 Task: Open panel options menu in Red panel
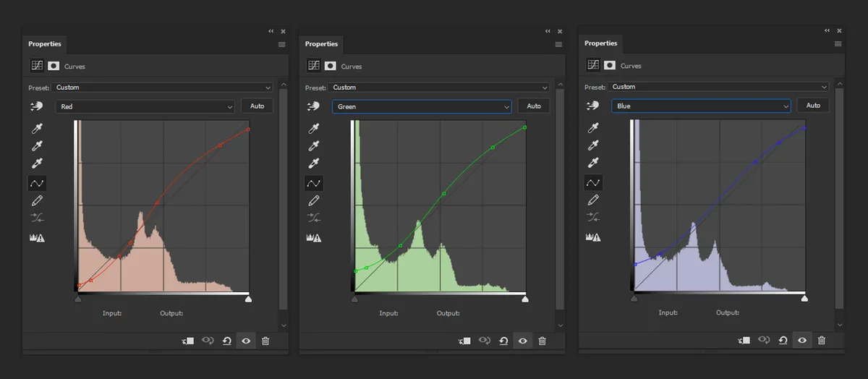[x=282, y=45]
